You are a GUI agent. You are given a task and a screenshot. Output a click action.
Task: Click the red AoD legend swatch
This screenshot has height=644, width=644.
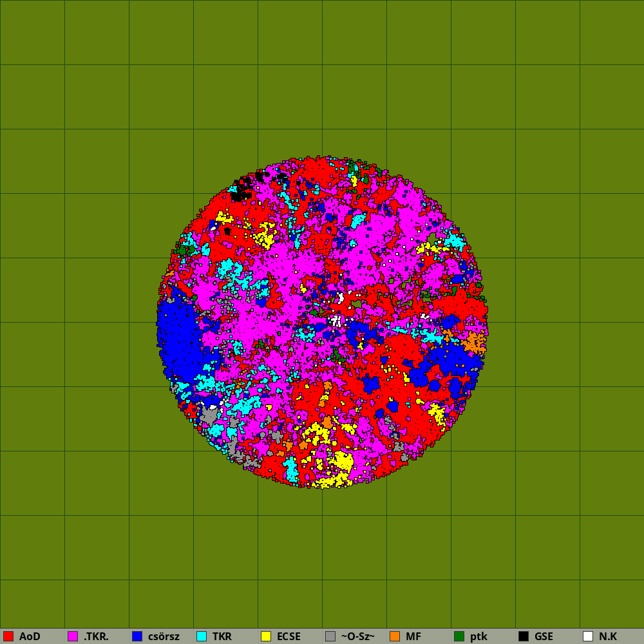[x=8, y=636]
